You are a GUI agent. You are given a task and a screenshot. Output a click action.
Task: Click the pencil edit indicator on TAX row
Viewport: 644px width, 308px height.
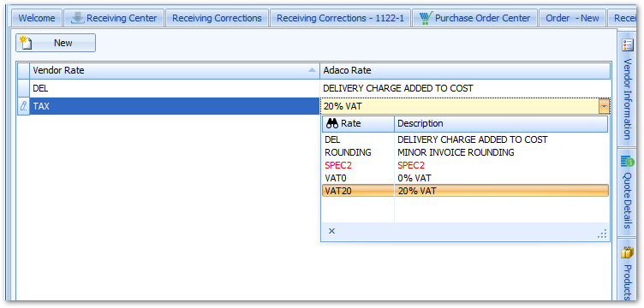[x=23, y=106]
